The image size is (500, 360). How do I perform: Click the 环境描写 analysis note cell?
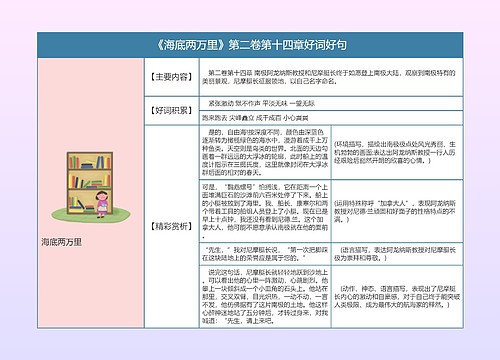(397, 152)
